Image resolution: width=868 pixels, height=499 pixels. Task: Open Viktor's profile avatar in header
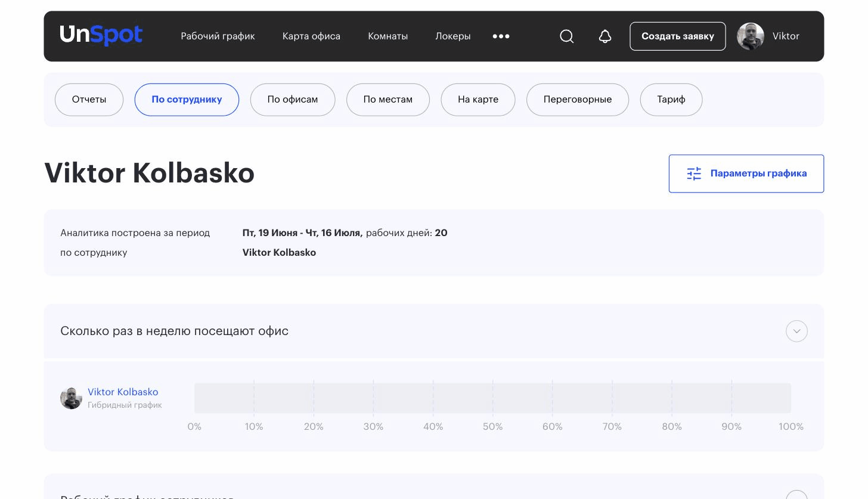751,36
